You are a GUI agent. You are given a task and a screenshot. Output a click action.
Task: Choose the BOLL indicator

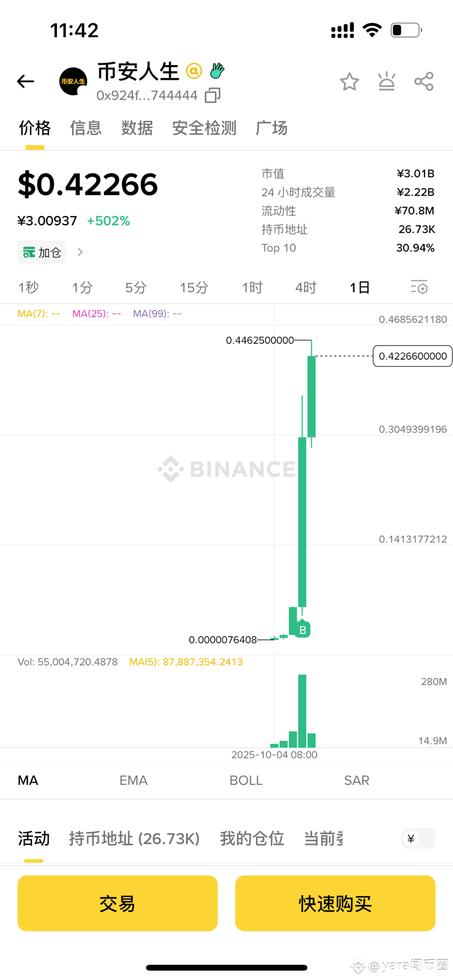tap(246, 780)
